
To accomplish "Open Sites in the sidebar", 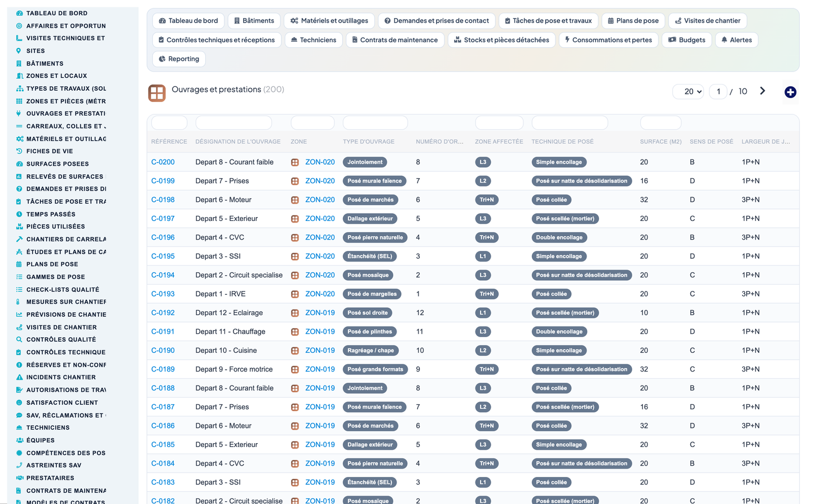I will (36, 51).
